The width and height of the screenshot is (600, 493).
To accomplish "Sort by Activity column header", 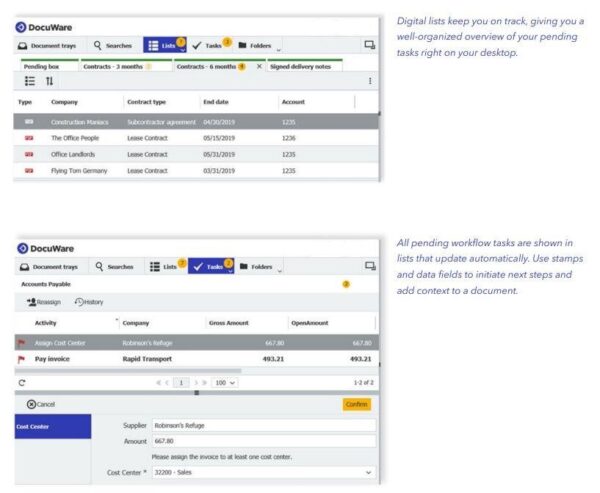I will click(46, 323).
